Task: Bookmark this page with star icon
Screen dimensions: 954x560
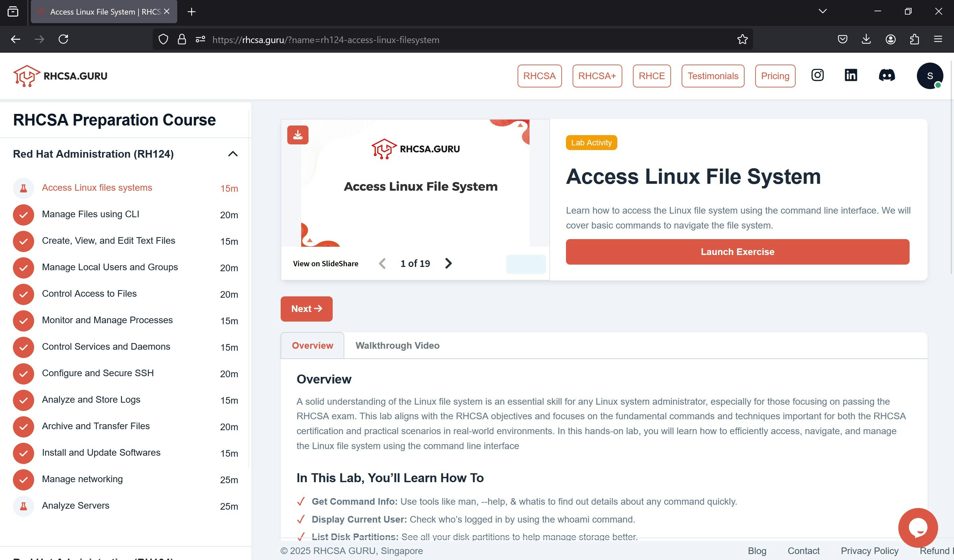Action: tap(742, 39)
